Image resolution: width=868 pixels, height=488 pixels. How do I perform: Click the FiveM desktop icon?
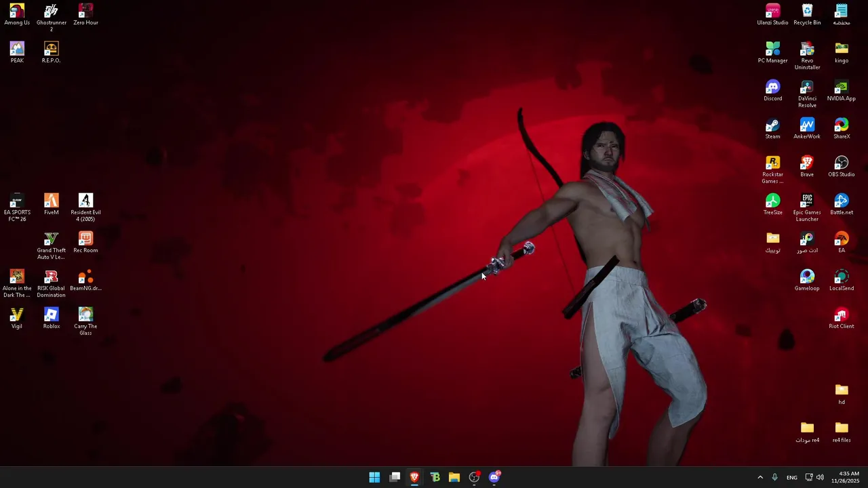pos(52,205)
